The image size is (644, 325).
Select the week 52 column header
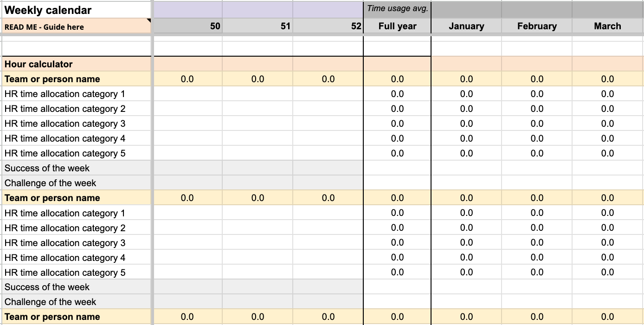(x=328, y=26)
